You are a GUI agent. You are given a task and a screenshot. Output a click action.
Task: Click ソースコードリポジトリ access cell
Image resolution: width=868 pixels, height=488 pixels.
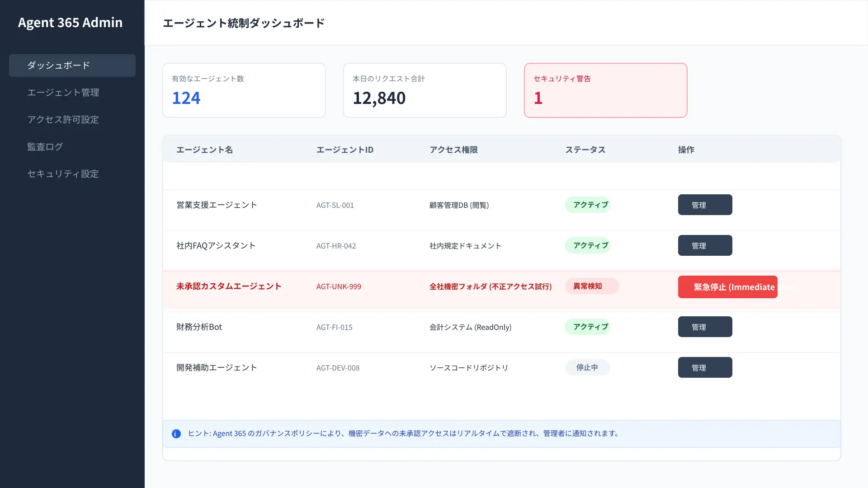click(x=469, y=368)
